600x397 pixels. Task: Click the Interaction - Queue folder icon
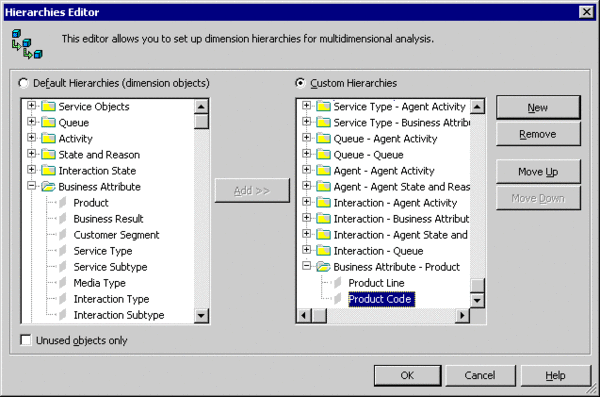pyautogui.click(x=323, y=251)
